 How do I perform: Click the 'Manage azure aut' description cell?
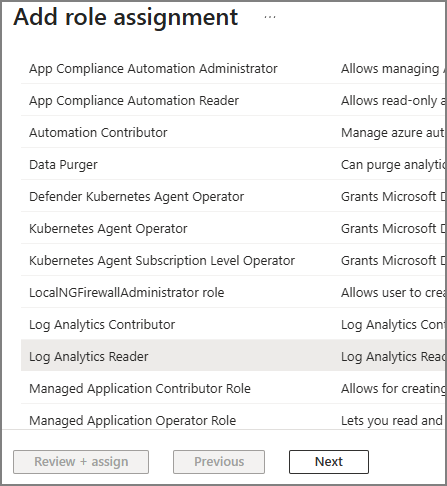pos(393,133)
